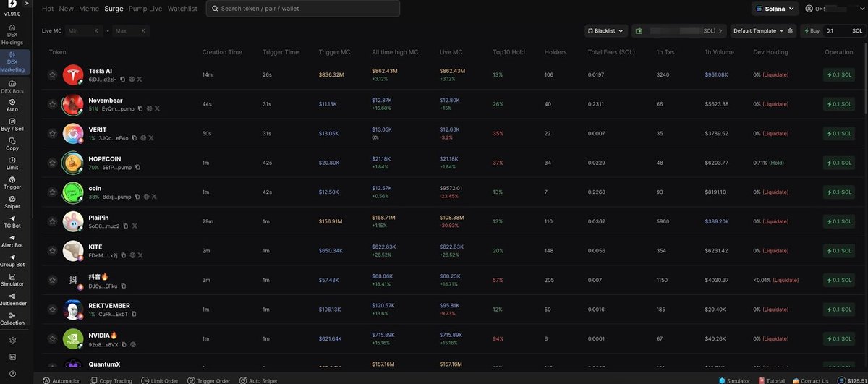Favorite the HOPECOIN token star
This screenshot has width=868, height=384.
(x=52, y=163)
